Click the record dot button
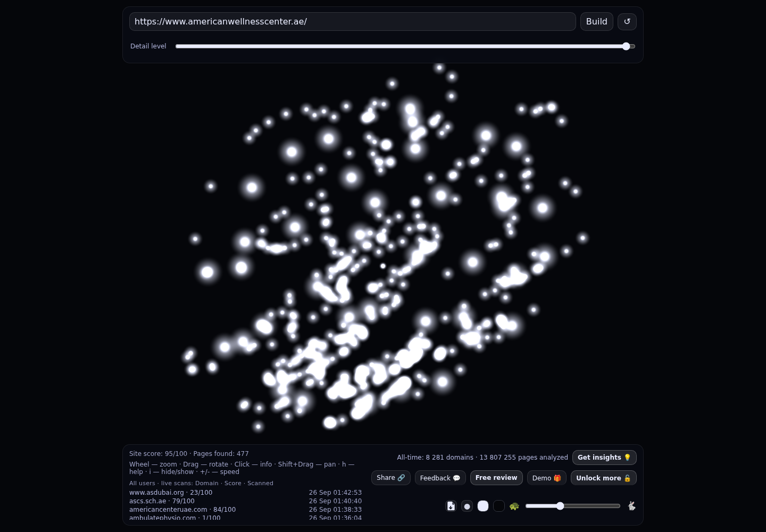 (x=467, y=506)
